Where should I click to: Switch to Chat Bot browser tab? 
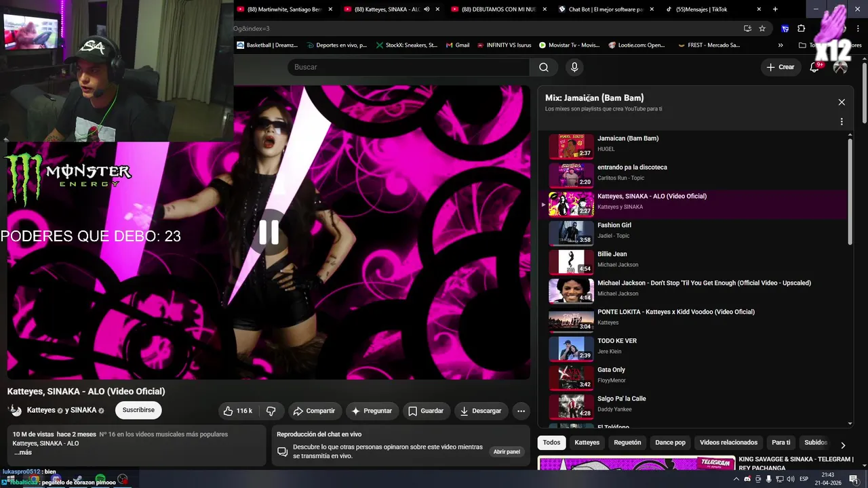point(605,9)
